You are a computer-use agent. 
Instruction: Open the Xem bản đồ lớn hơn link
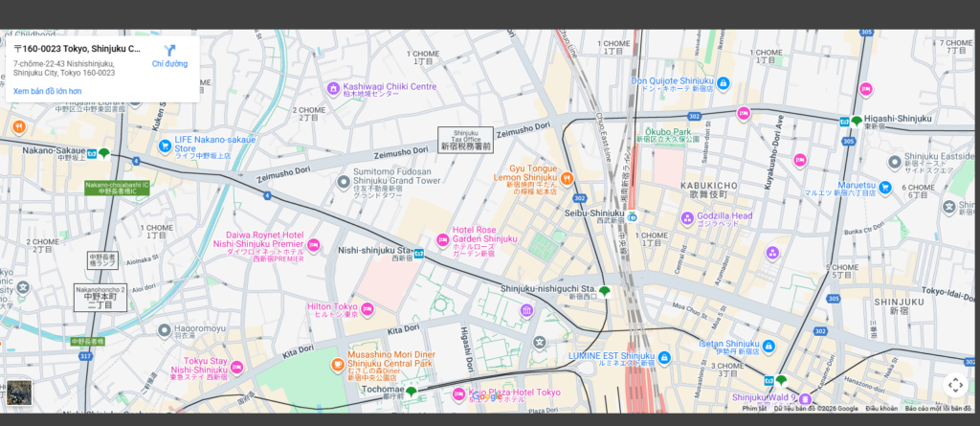coord(47,91)
